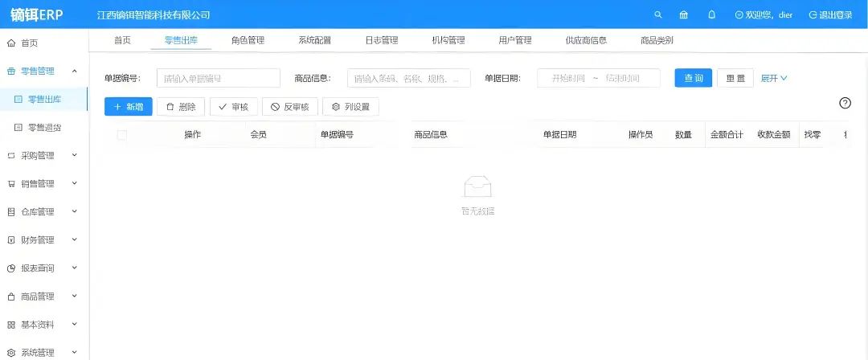868x360 pixels.
Task: Click the 退出登录 logout link
Action: click(x=830, y=15)
